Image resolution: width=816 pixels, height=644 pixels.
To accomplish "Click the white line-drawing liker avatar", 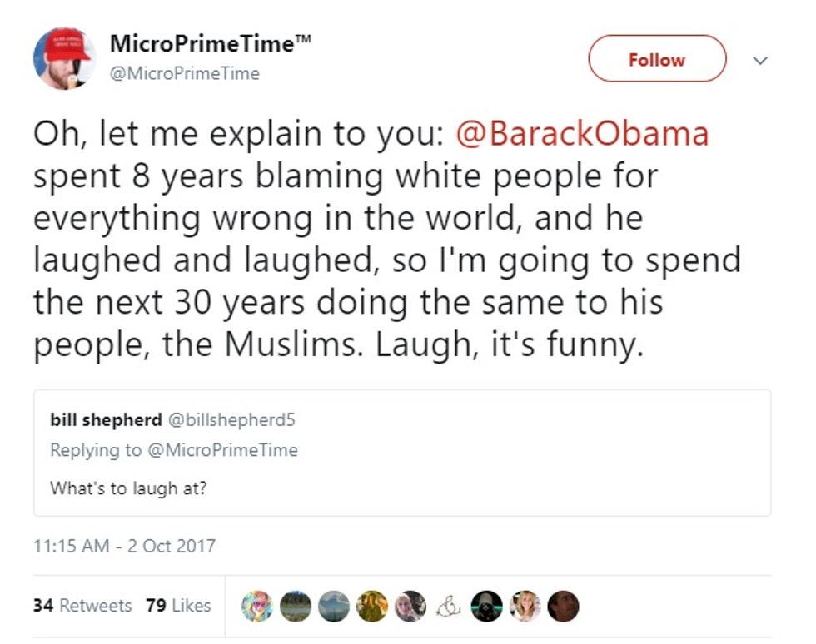I will tap(450, 607).
